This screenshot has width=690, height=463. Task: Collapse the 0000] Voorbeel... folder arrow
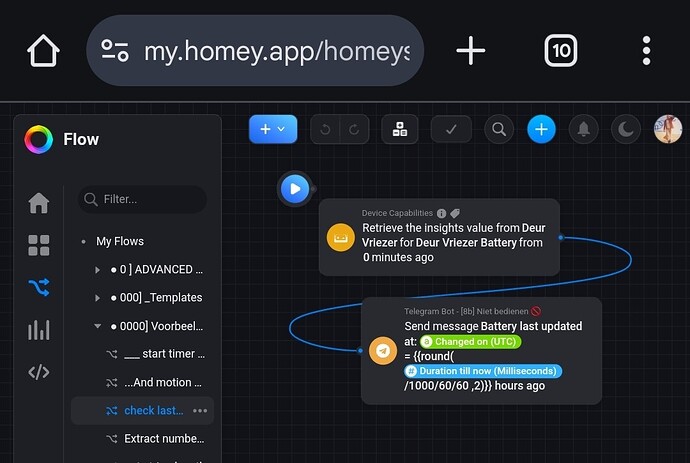(x=97, y=326)
